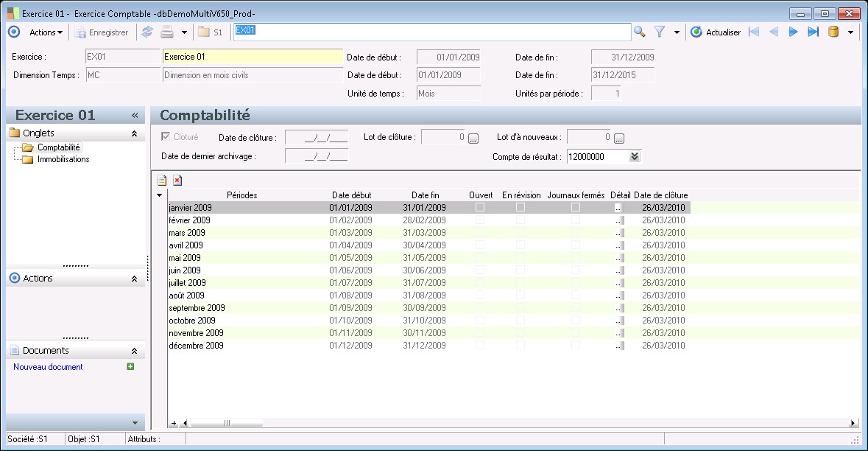
Task: Click the yellow database cylinder icon
Action: pyautogui.click(x=833, y=32)
